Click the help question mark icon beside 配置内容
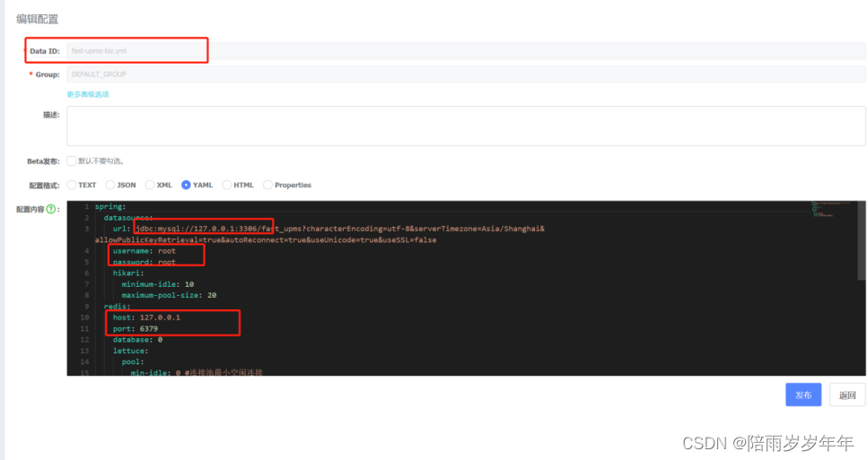The height and width of the screenshot is (460, 868). (51, 209)
